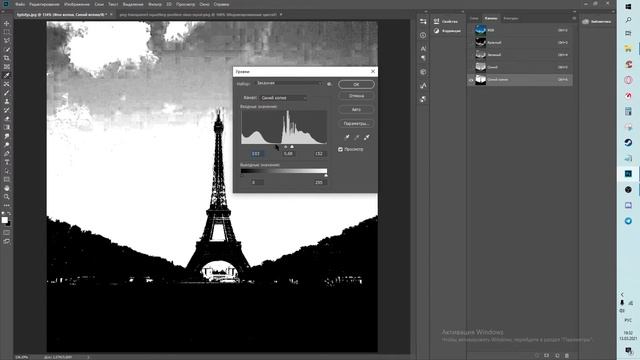Select the Hand tool

(7, 188)
